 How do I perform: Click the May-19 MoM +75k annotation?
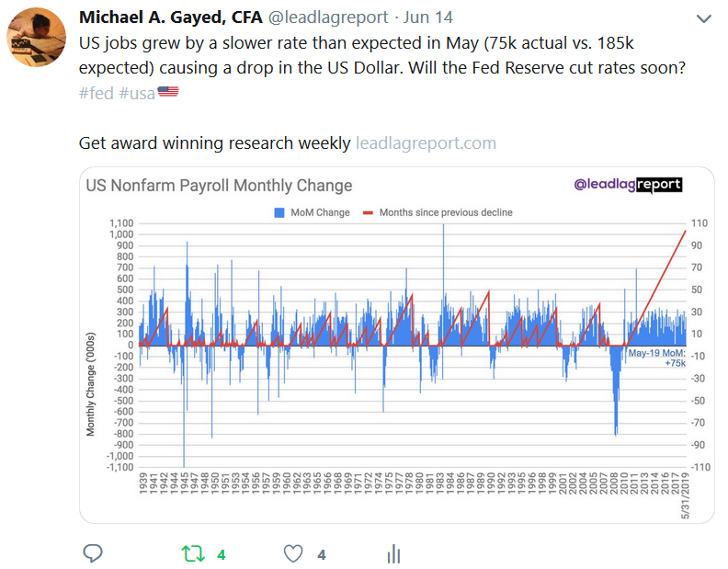(x=657, y=358)
